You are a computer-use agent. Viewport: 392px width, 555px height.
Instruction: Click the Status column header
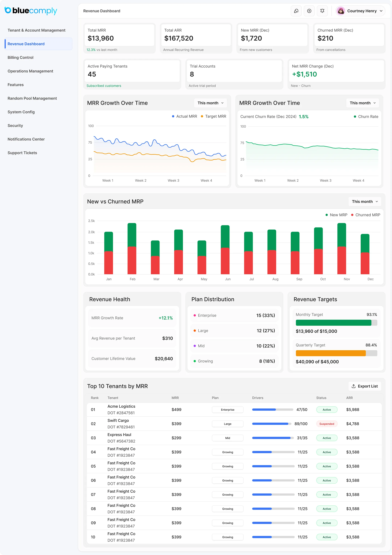tap(321, 398)
